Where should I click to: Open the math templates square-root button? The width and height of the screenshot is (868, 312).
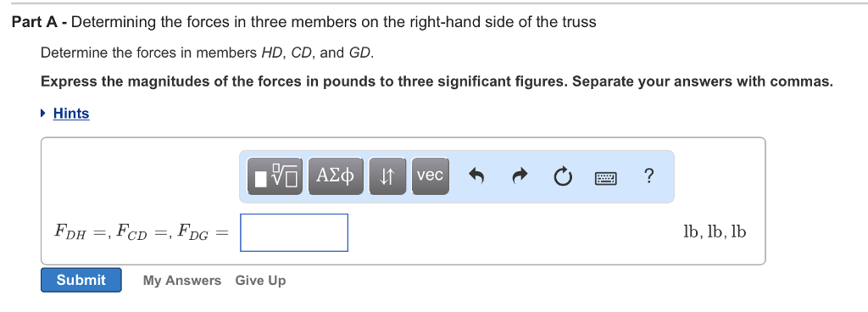coord(275,175)
